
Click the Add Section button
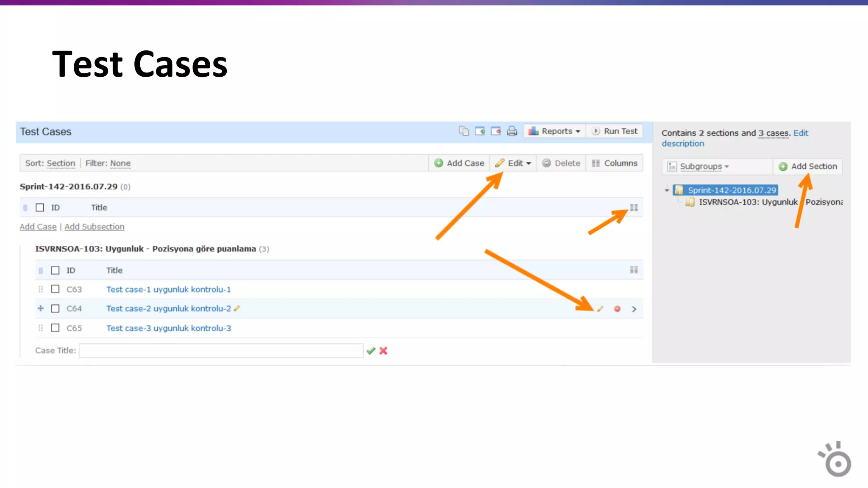click(808, 166)
